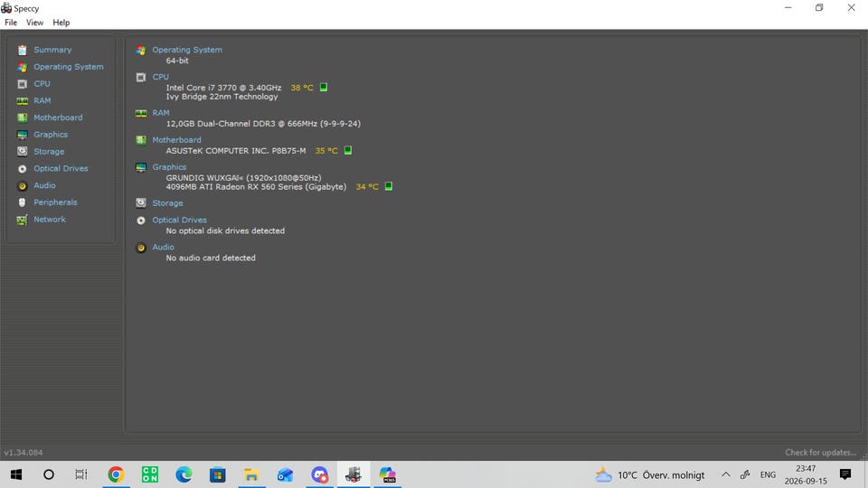Click the Motherboard icon in sidebar
Viewport: 868px width, 488px height.
click(22, 117)
